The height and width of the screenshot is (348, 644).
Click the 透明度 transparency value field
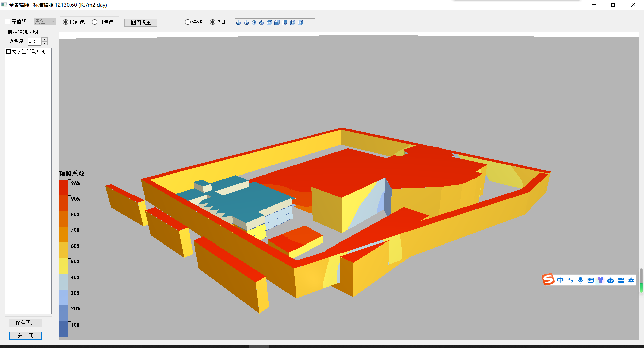[34, 41]
